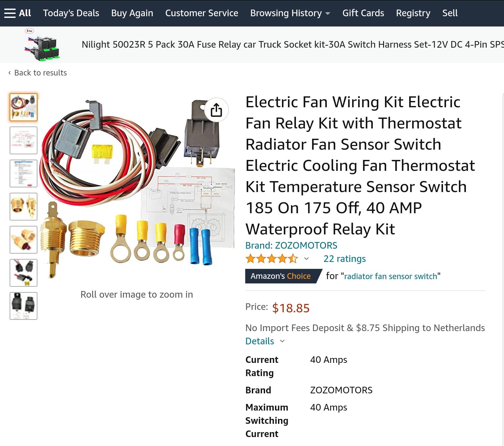
Task: Select the two black relays thumbnail
Action: (24, 306)
